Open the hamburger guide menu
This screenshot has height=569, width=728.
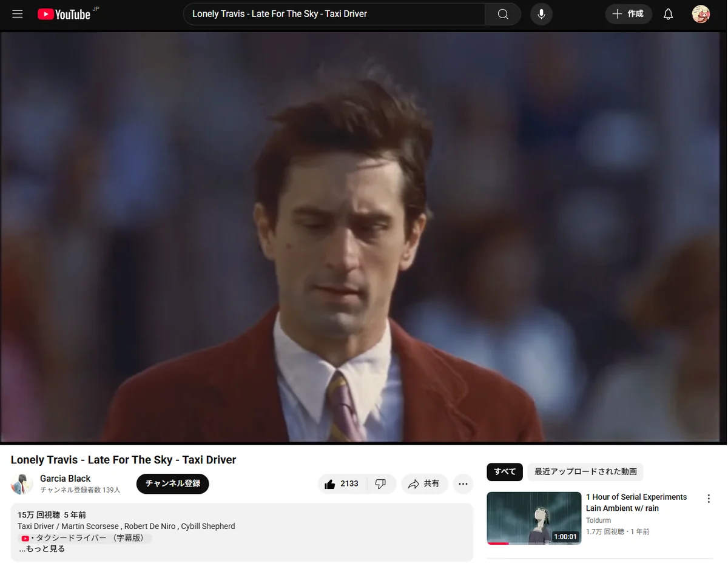[18, 14]
